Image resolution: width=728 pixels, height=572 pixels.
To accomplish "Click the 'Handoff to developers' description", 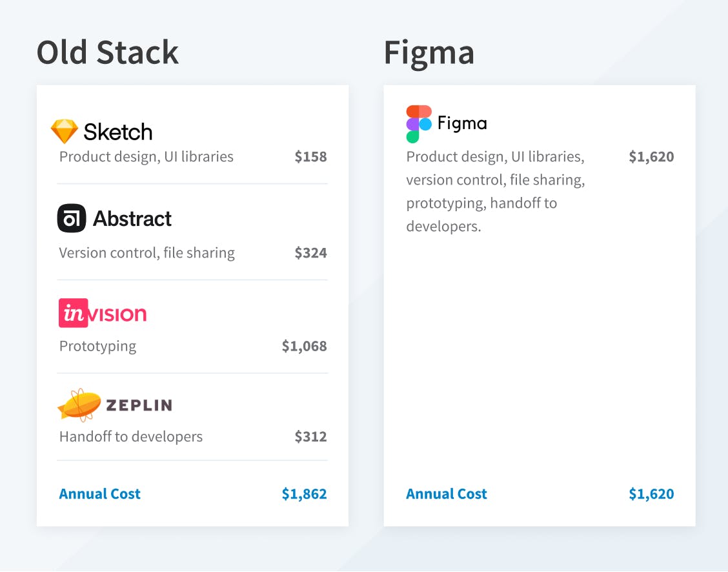I will [130, 436].
